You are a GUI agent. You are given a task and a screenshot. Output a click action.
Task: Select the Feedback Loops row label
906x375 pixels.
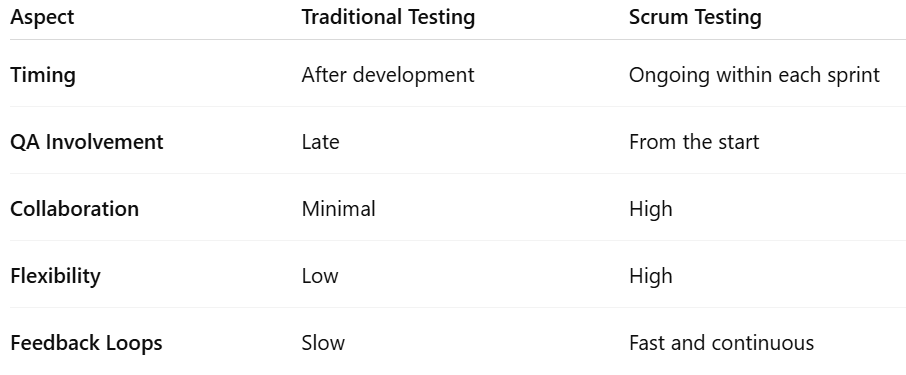pos(86,343)
